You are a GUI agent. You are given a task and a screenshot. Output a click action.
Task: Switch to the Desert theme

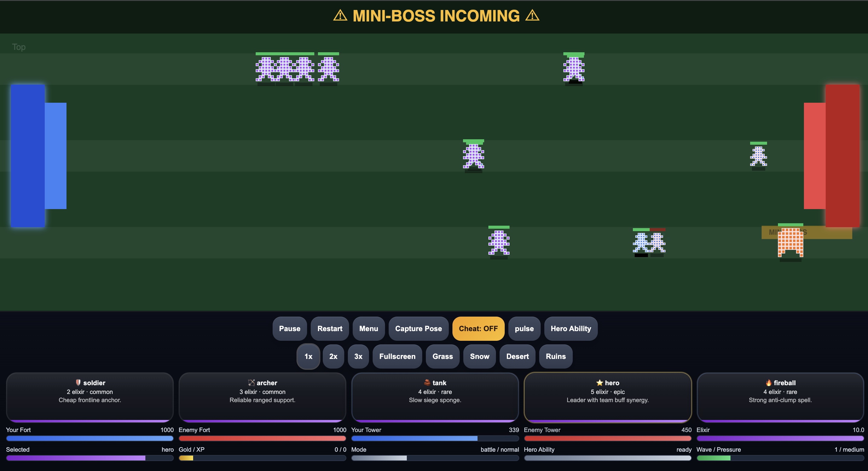click(517, 356)
